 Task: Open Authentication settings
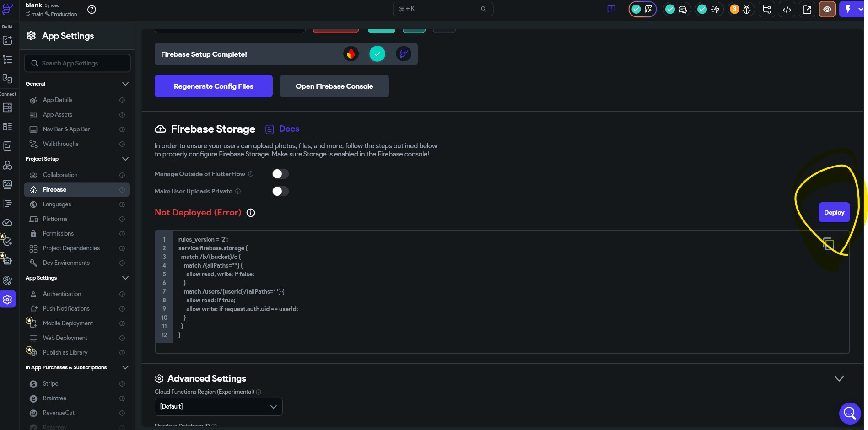tap(77, 294)
